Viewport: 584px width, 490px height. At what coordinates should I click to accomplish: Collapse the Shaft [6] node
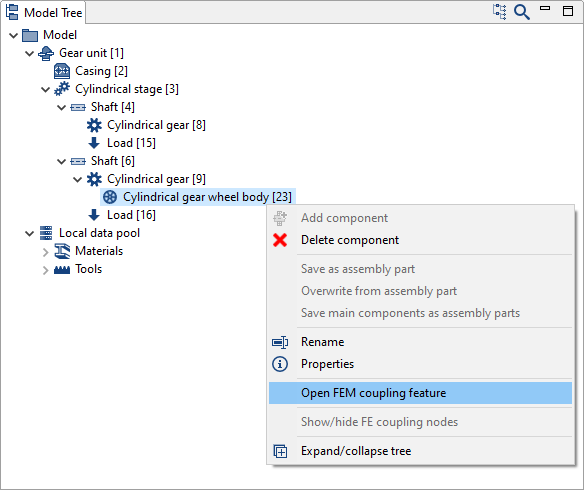62,162
